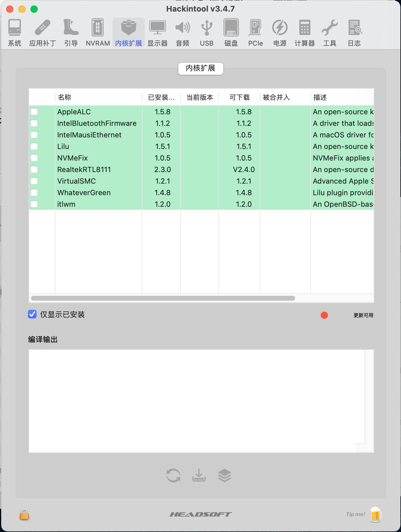Open the 音频 audio section

point(183,33)
